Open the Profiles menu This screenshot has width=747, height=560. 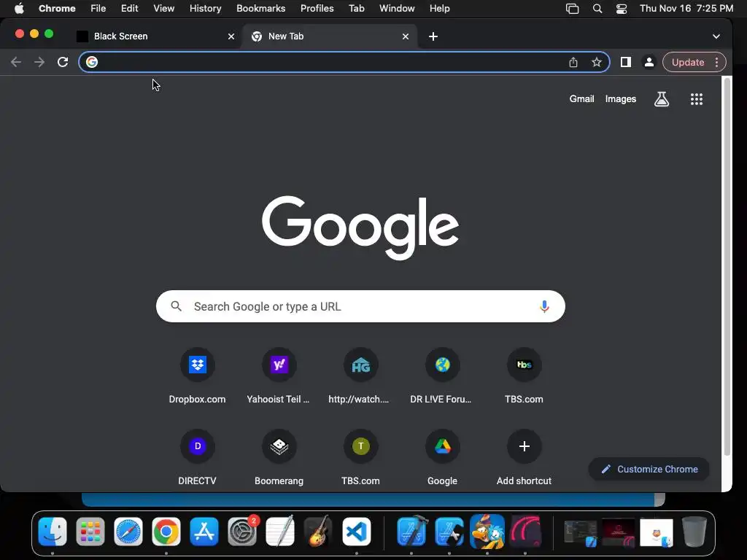[317, 9]
